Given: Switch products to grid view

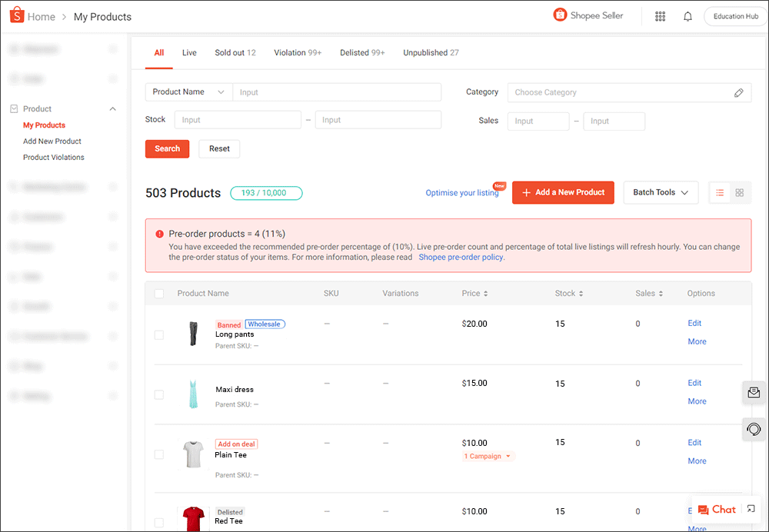Looking at the screenshot, I should click(x=739, y=192).
